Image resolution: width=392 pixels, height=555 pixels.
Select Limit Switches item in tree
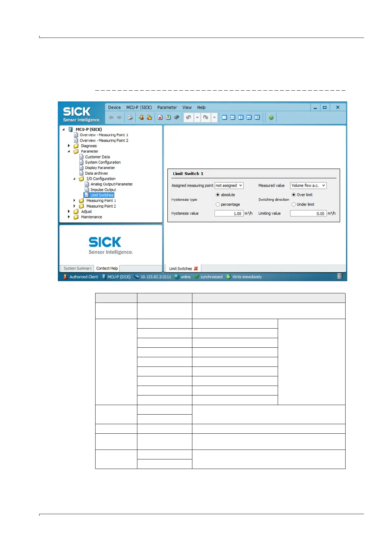pyautogui.click(x=102, y=195)
